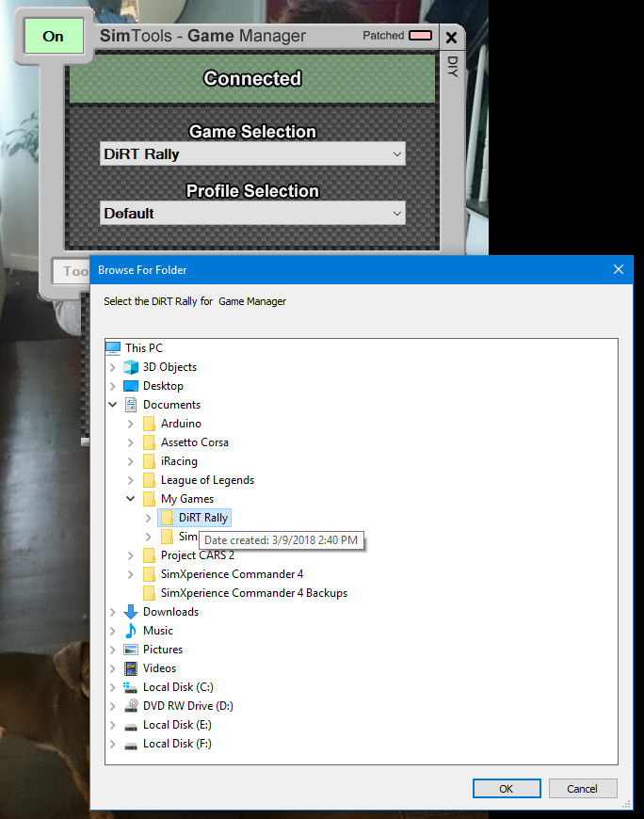The image size is (644, 819).
Task: Expand Local Disk (C:)
Action: (113, 687)
